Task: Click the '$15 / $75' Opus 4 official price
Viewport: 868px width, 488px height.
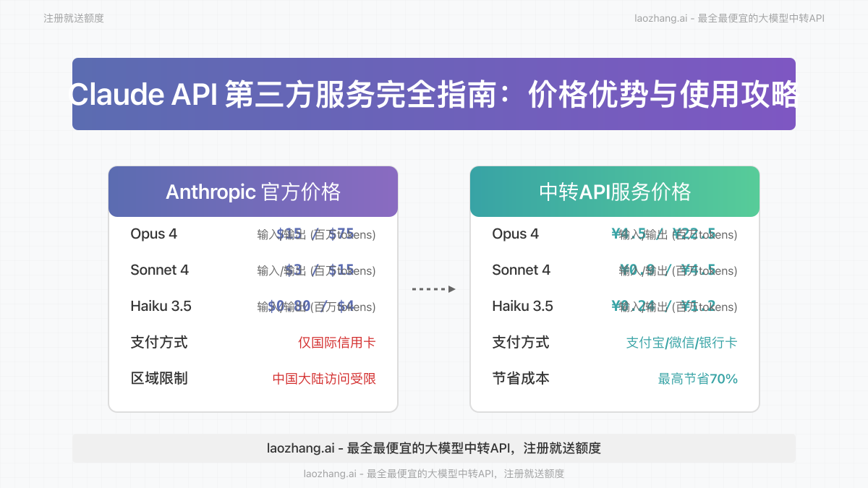Action: [x=315, y=234]
